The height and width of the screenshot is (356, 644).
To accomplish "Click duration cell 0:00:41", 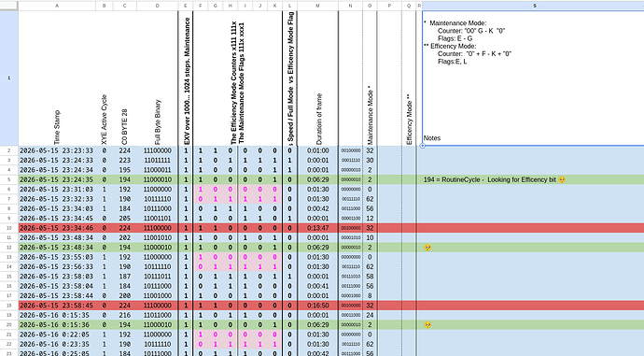I will (x=317, y=286).
